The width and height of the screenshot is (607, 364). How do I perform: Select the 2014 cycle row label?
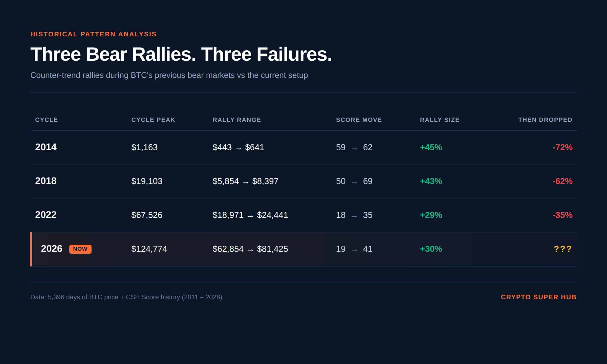tap(46, 147)
